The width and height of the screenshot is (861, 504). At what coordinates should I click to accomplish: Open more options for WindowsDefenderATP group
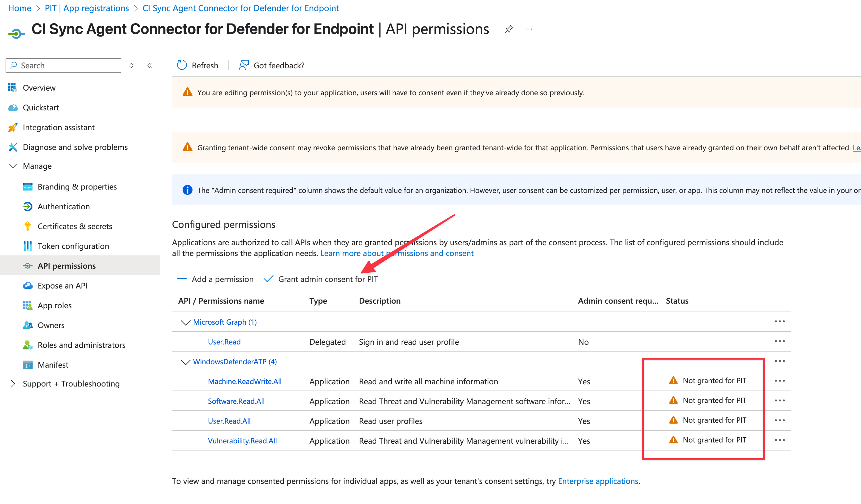780,361
